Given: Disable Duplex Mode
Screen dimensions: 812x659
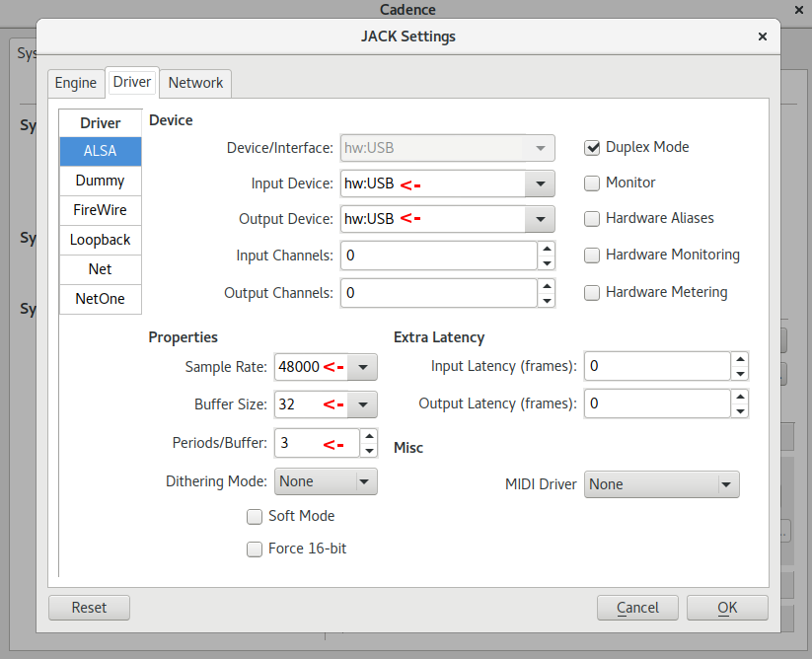Looking at the screenshot, I should tap(592, 146).
